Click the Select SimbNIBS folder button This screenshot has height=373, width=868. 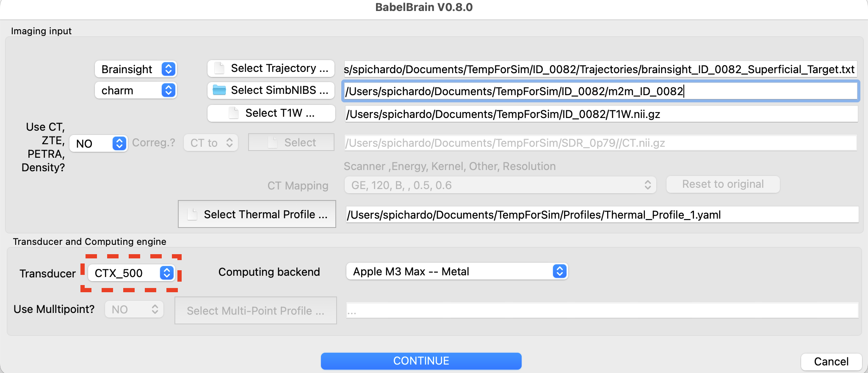coord(271,91)
